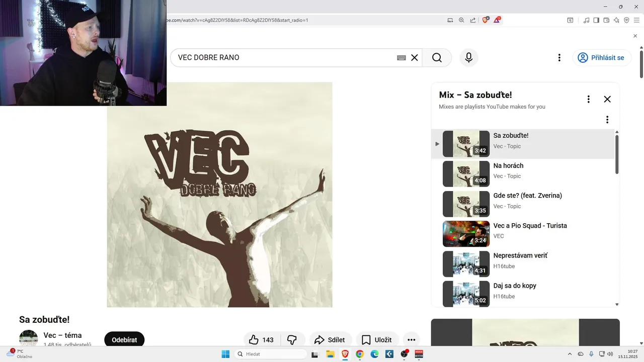The width and height of the screenshot is (644, 362).
Task: Clear the search text with the X
Action: click(415, 58)
